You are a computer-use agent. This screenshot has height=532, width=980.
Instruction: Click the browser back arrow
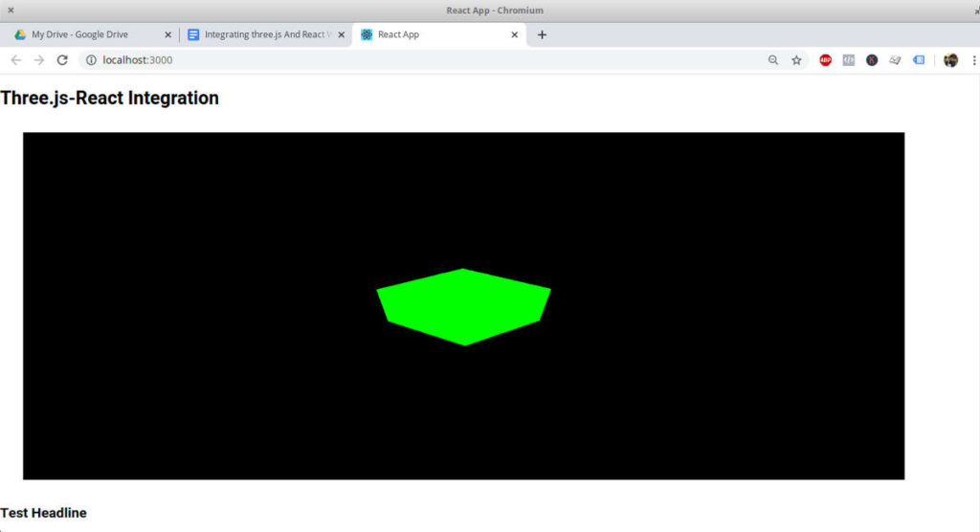coord(15,60)
